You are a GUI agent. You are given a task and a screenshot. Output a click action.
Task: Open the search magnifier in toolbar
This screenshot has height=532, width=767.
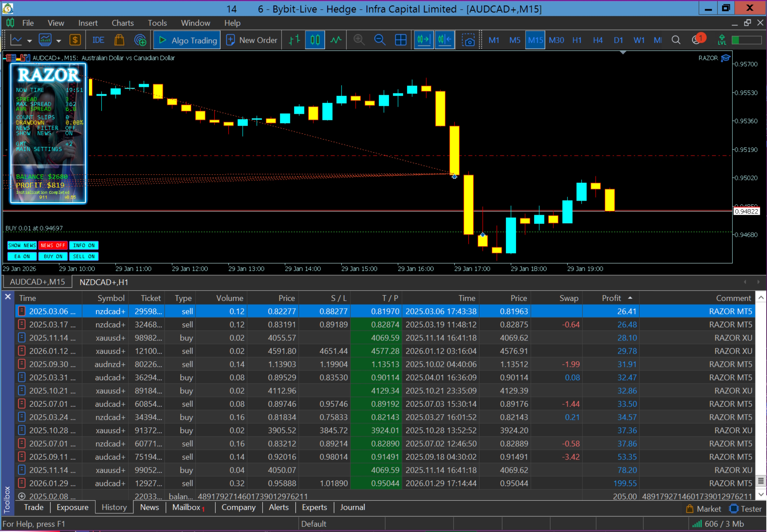click(676, 40)
